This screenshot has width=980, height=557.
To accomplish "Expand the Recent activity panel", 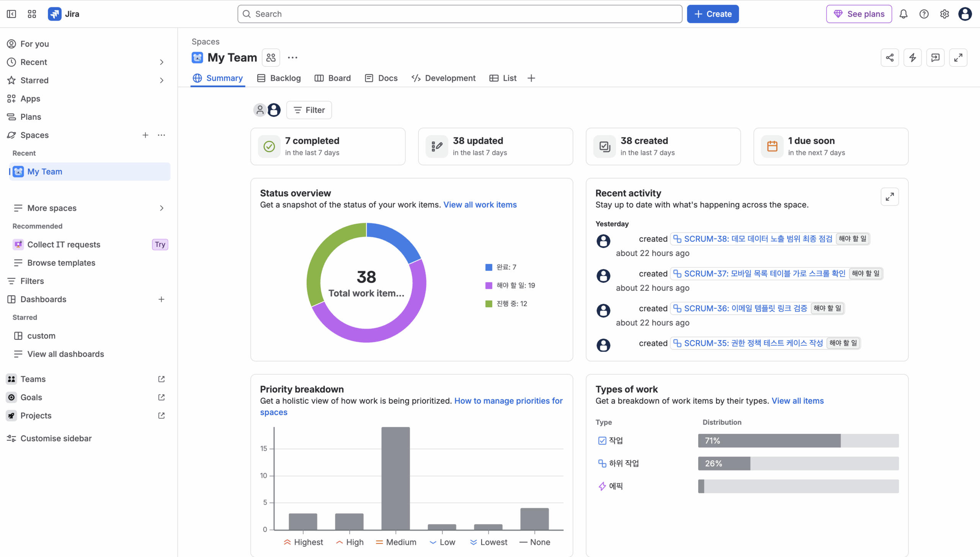I will click(x=890, y=197).
